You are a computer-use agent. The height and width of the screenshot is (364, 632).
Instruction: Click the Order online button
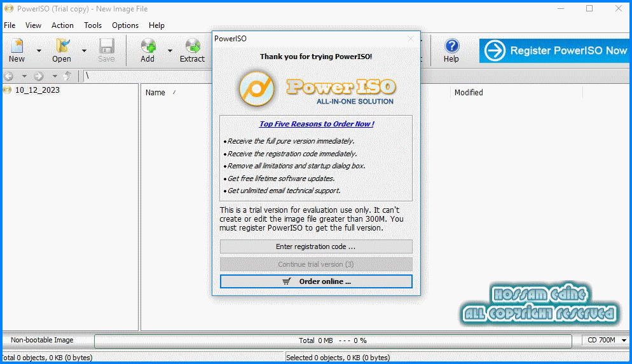[x=316, y=281]
